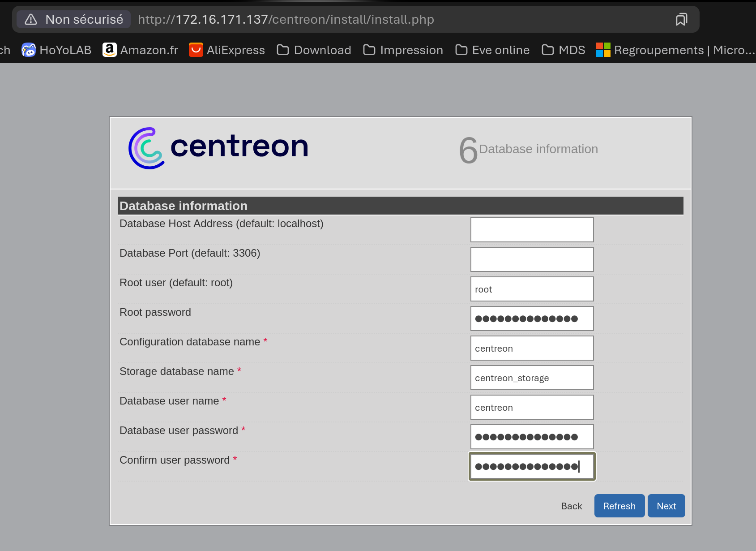Click the Refresh button
The height and width of the screenshot is (551, 756).
click(x=619, y=506)
